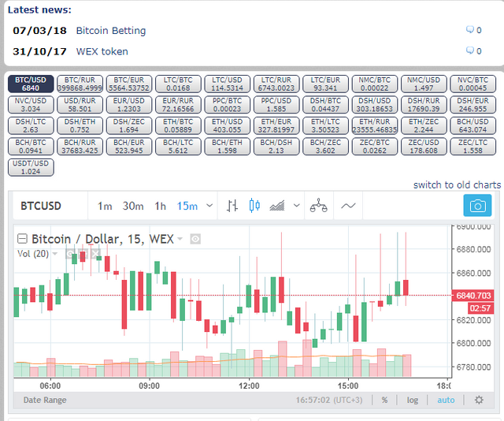Click the 12:00 time axis label

pos(249,386)
